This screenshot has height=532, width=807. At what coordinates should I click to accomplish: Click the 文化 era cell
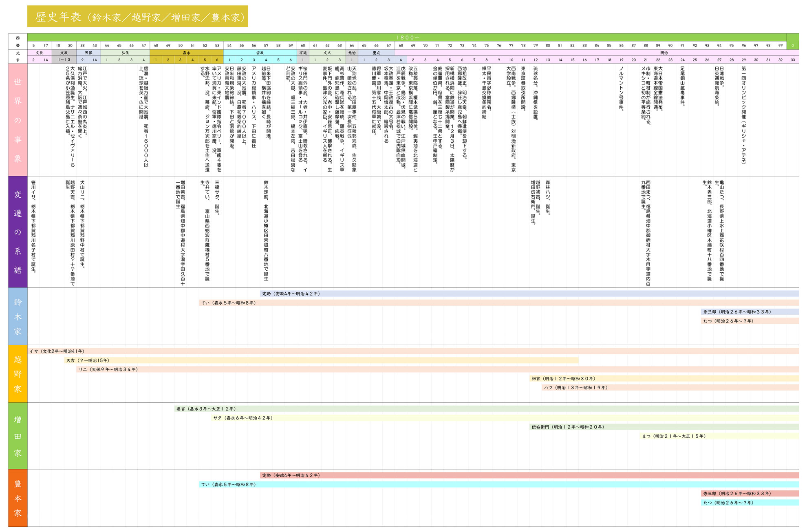pyautogui.click(x=40, y=53)
